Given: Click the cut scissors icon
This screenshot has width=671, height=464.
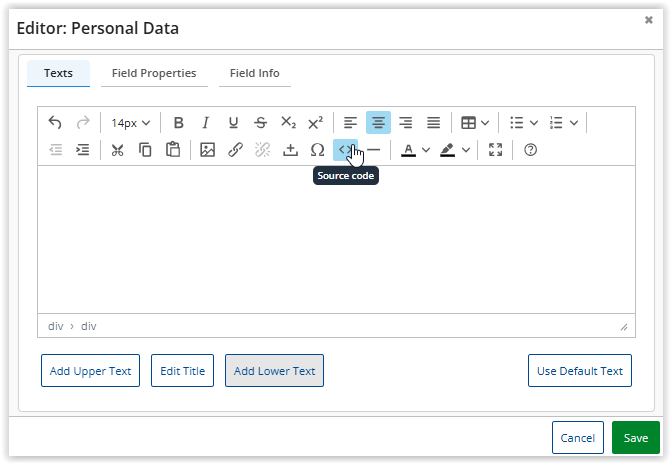Looking at the screenshot, I should point(117,150).
